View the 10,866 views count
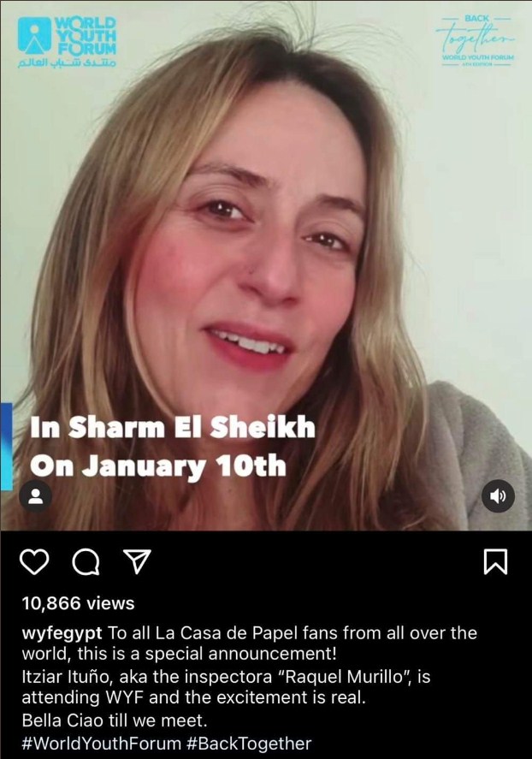Image resolution: width=532 pixels, height=759 pixels. 79,603
